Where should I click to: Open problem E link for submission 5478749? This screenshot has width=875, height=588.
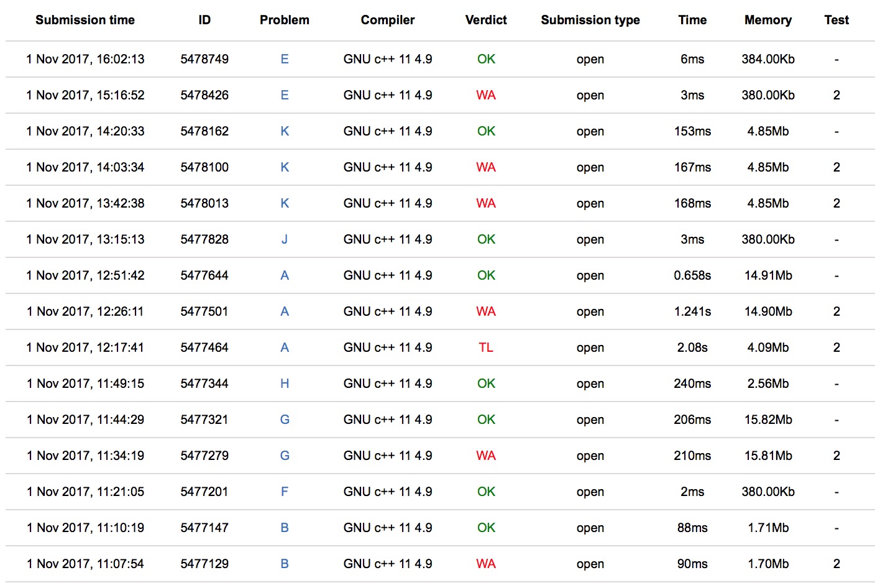(285, 59)
